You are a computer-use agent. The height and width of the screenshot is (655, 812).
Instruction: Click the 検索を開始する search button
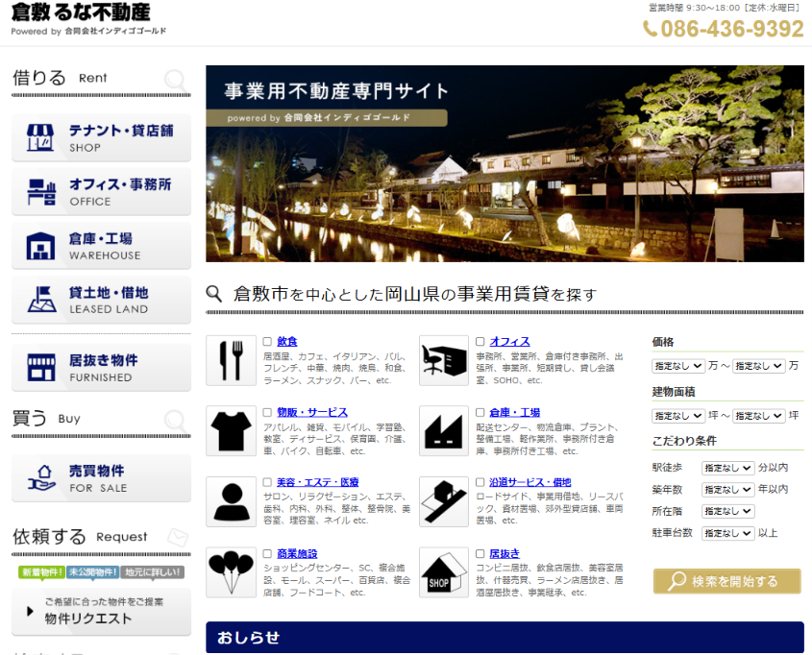click(x=727, y=581)
